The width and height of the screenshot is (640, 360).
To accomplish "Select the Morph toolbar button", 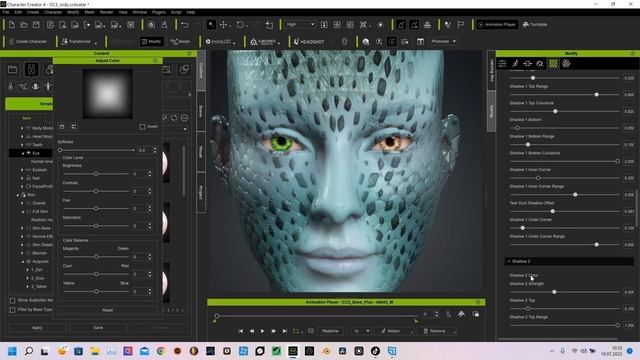I will 180,42.
